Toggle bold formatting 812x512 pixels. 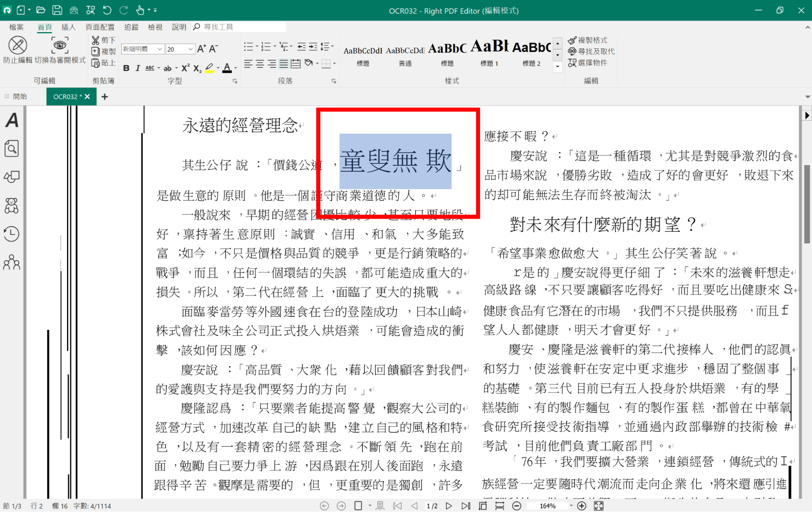pos(126,68)
